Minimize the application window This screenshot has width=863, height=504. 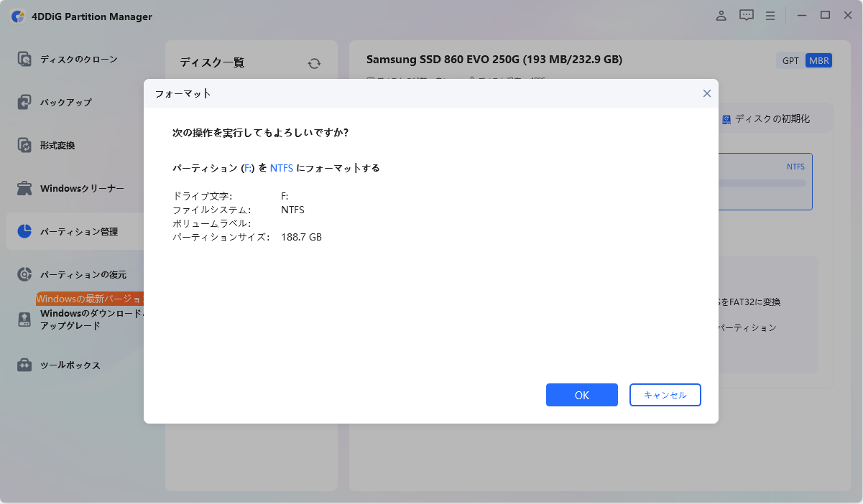[802, 15]
